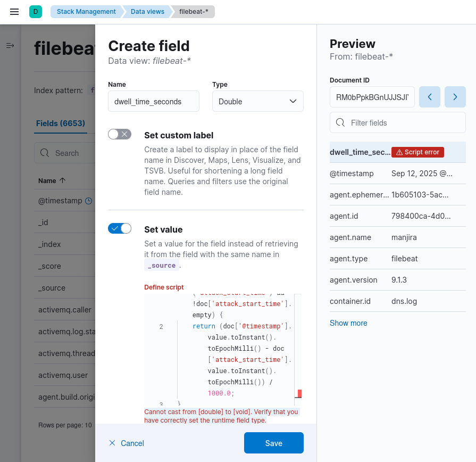Open the Type dropdown showing Double
The height and width of the screenshot is (462, 476).
tap(258, 101)
